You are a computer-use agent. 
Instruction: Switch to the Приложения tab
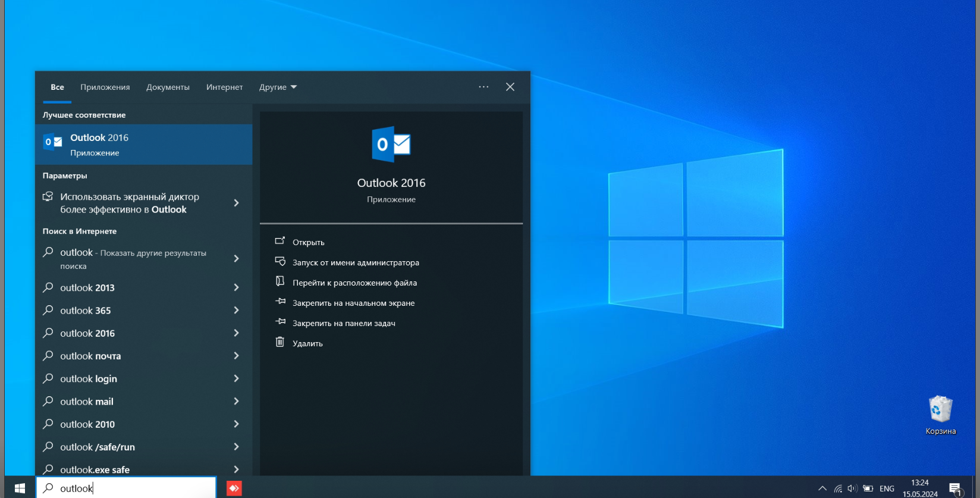pyautogui.click(x=105, y=87)
